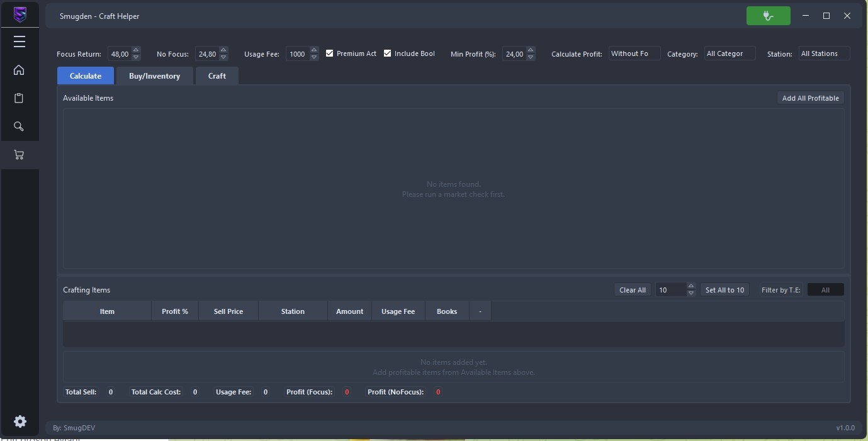Click the Set All to 10 button
This screenshot has width=868, height=441.
(x=724, y=290)
